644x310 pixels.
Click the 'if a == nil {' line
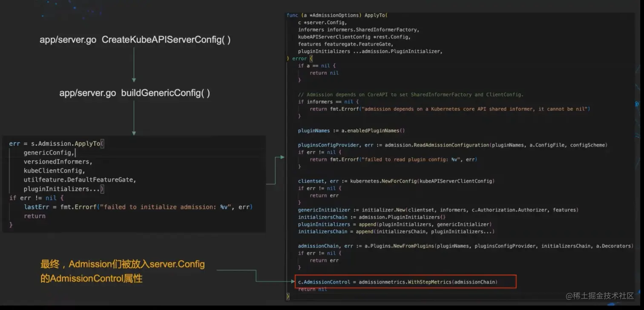pos(317,66)
